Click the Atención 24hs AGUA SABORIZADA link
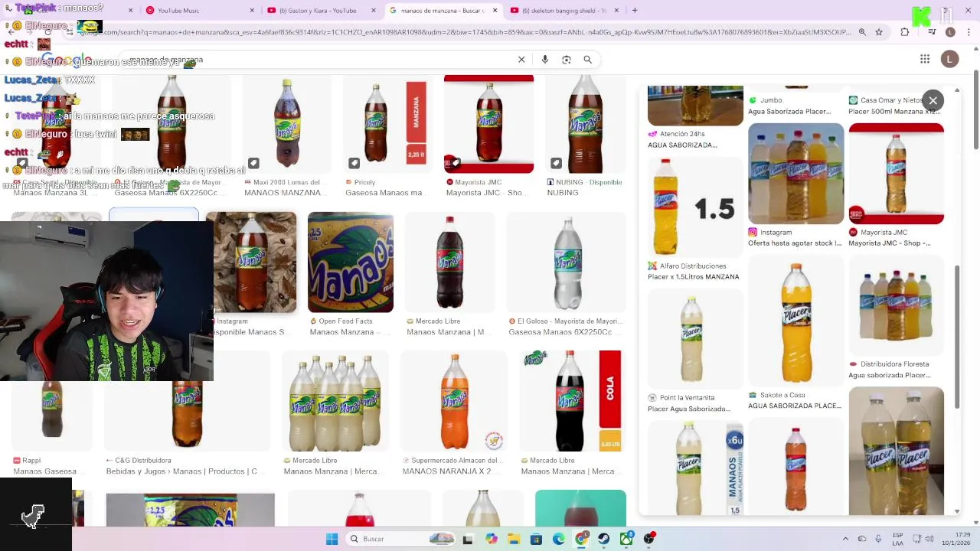 pos(683,139)
